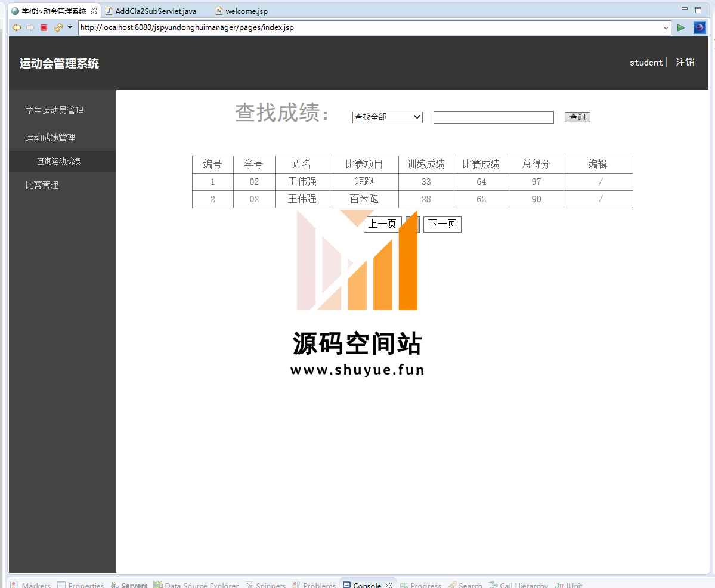Go back in the internal browser
715x588 pixels.
(x=17, y=27)
